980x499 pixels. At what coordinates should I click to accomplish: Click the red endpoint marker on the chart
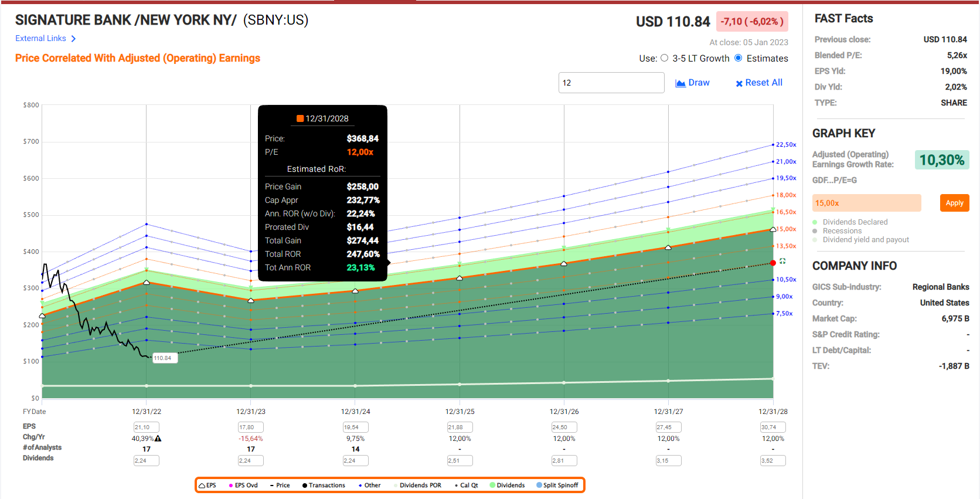pos(773,263)
